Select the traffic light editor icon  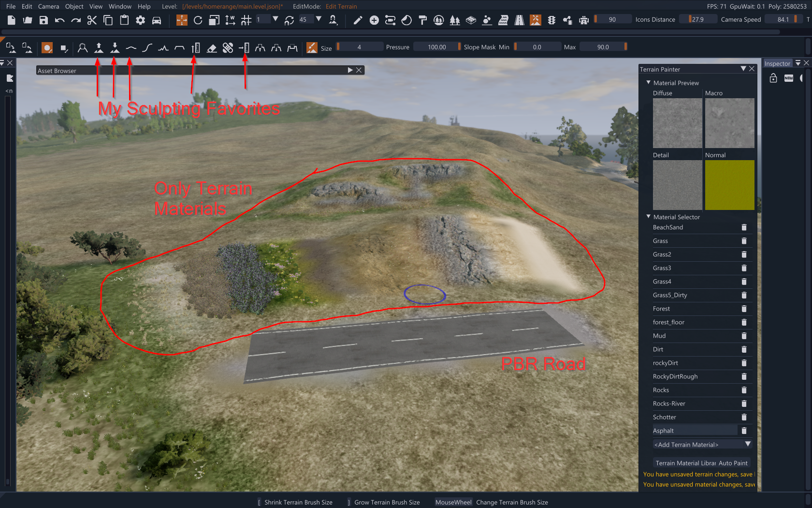551,20
